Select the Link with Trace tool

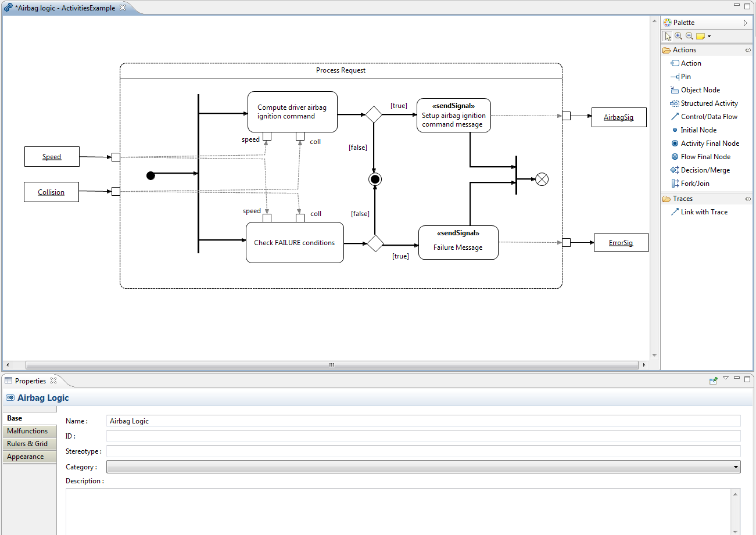pyautogui.click(x=704, y=212)
